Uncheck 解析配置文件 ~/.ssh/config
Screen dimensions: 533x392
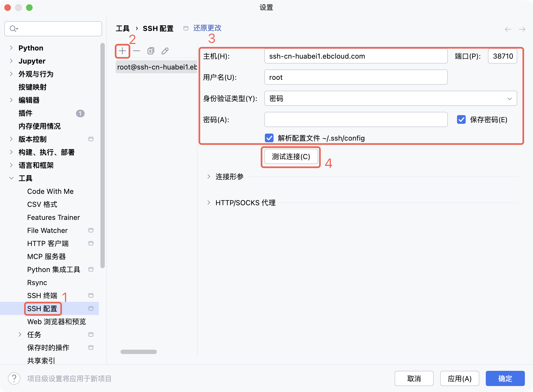coord(269,138)
